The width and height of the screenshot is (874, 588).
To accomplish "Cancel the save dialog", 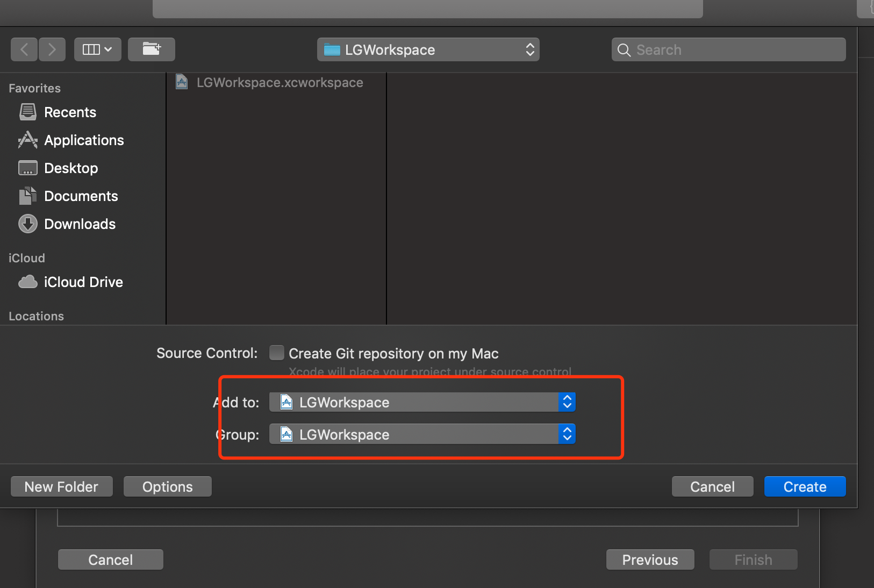I will tap(713, 486).
